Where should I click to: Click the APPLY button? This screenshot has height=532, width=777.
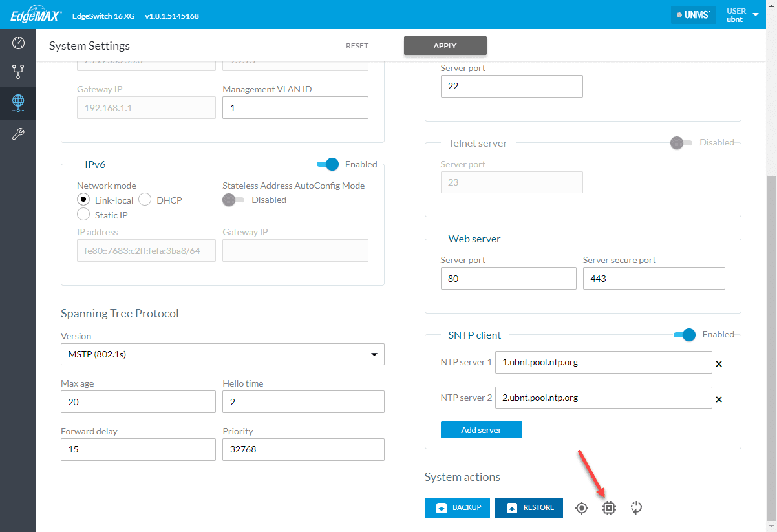[x=445, y=46]
